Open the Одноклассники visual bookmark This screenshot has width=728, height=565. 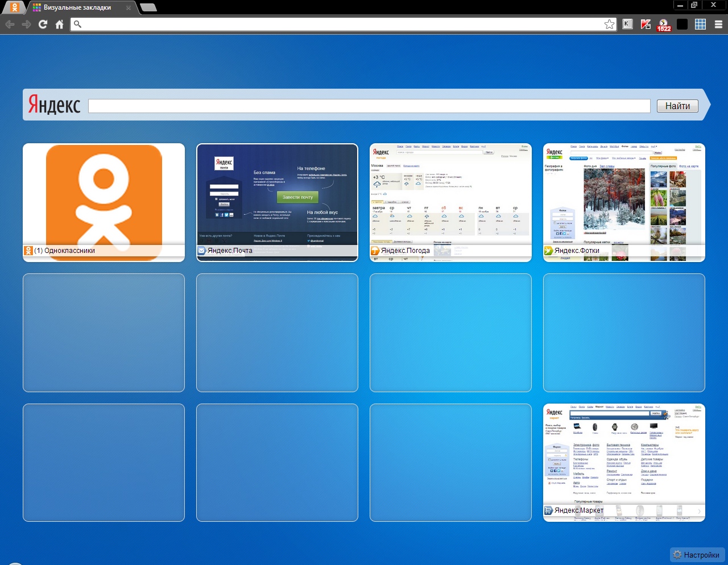(x=104, y=202)
